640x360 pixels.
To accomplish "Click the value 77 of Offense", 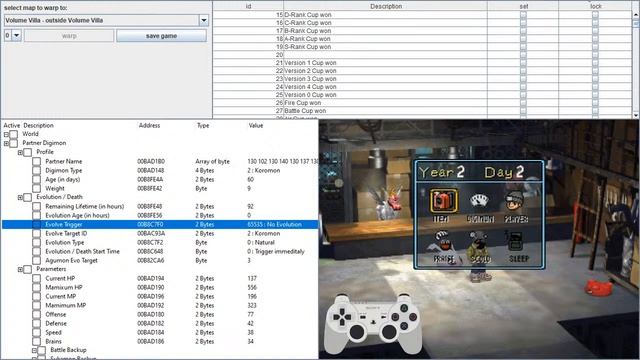I will point(250,314).
